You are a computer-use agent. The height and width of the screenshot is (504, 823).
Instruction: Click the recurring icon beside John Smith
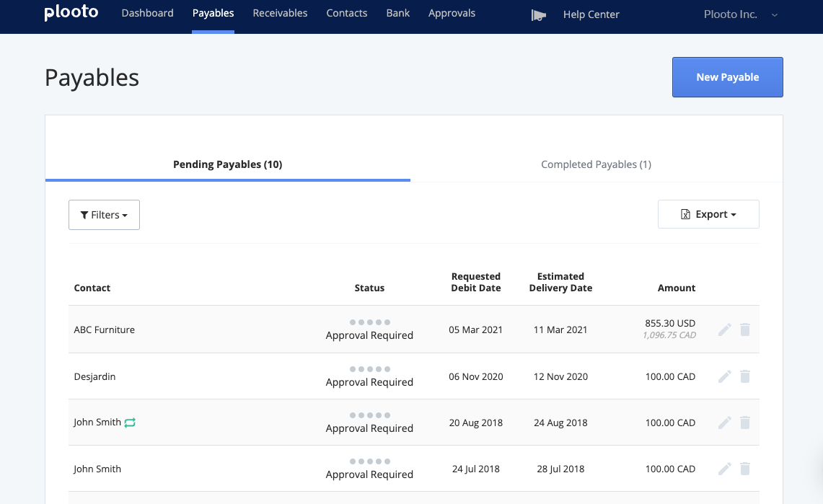point(130,423)
